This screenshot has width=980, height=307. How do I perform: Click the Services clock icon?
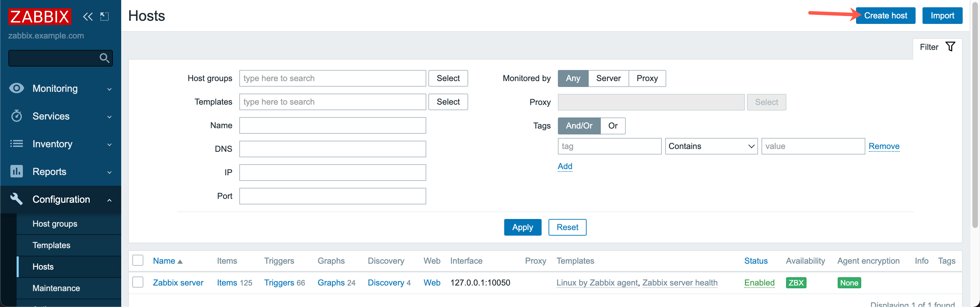point(16,116)
